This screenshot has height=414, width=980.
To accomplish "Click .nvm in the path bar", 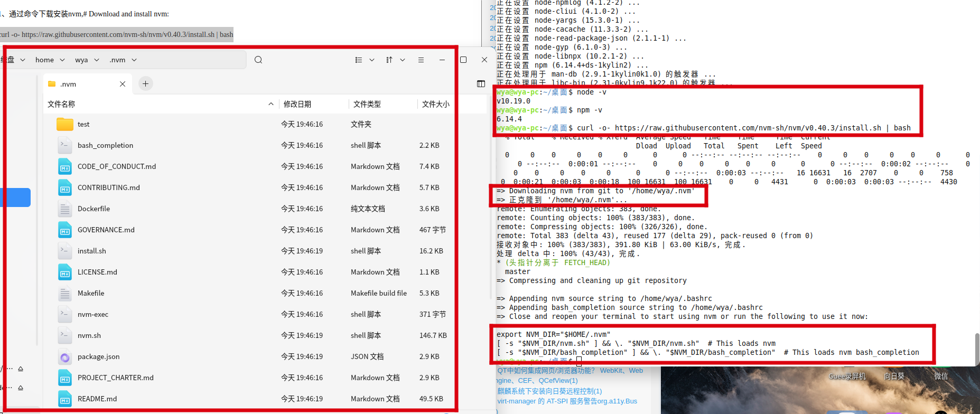I will click(118, 60).
